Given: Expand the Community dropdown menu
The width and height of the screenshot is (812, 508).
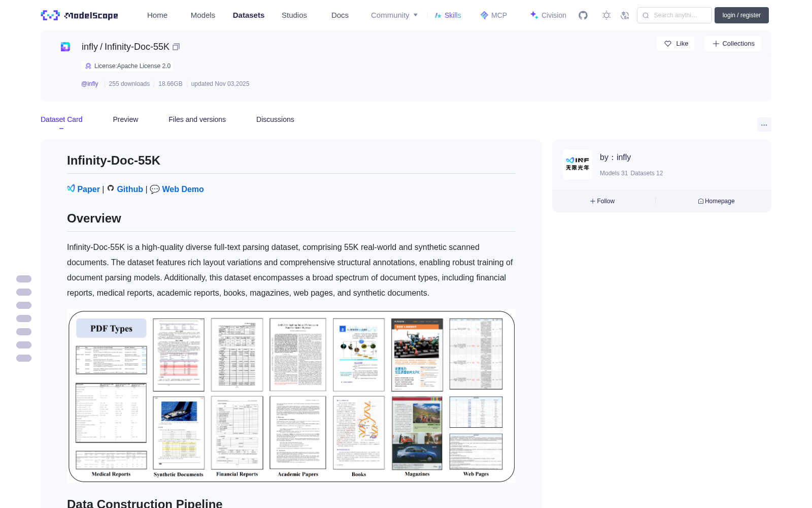Looking at the screenshot, I should tap(394, 15).
